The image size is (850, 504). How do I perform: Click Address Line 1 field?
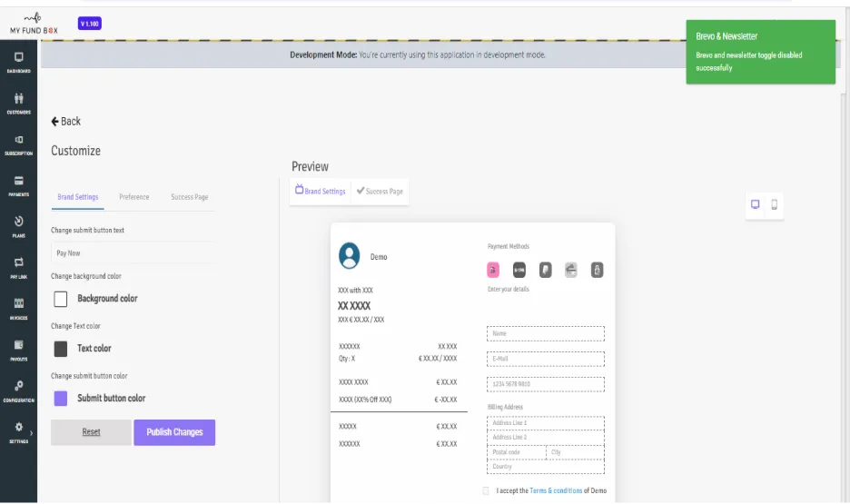pos(546,423)
